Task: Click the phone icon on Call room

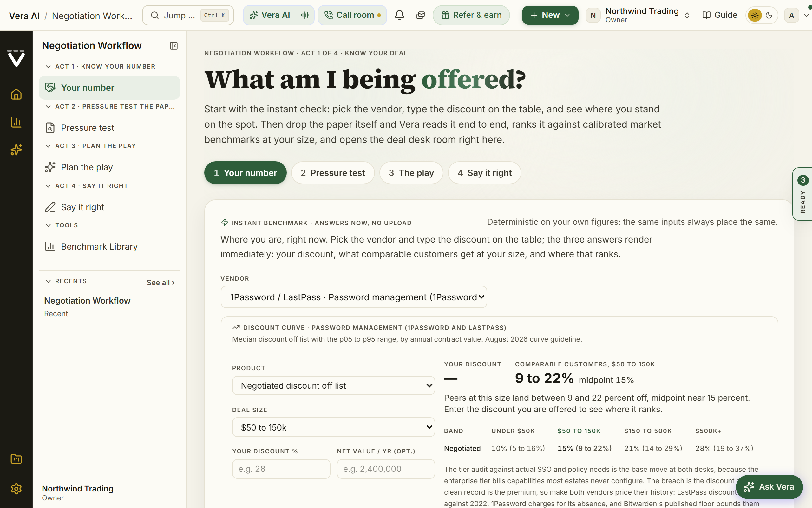Action: 329,15
